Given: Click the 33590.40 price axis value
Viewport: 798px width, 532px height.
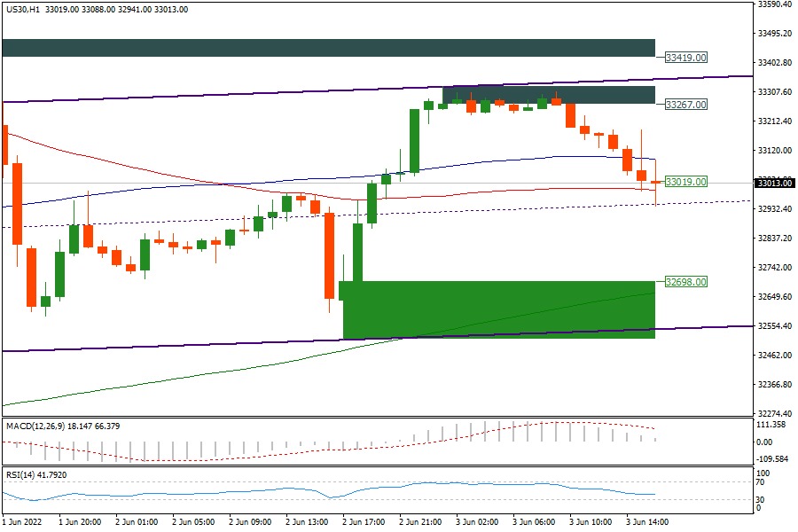Looking at the screenshot, I should tap(774, 4).
